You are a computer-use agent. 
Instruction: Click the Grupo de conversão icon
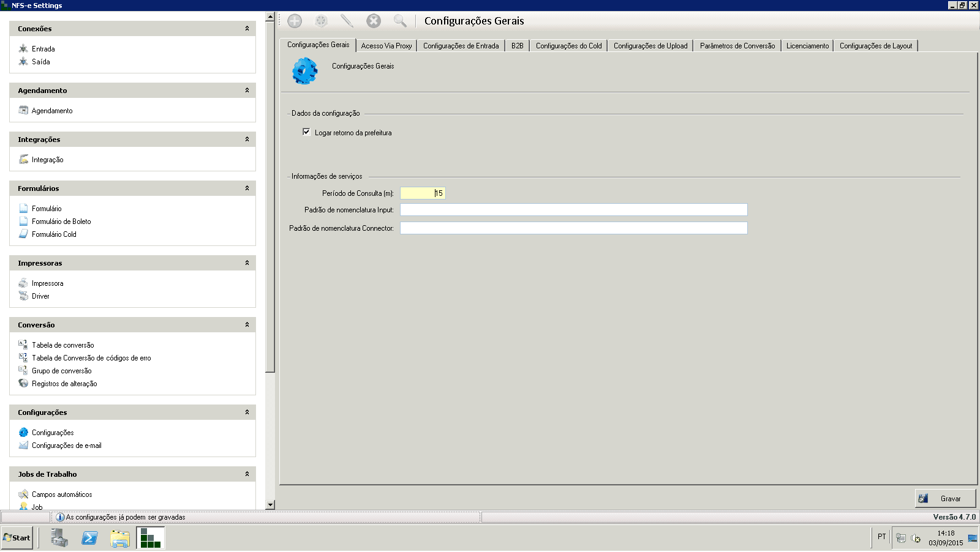(x=23, y=370)
